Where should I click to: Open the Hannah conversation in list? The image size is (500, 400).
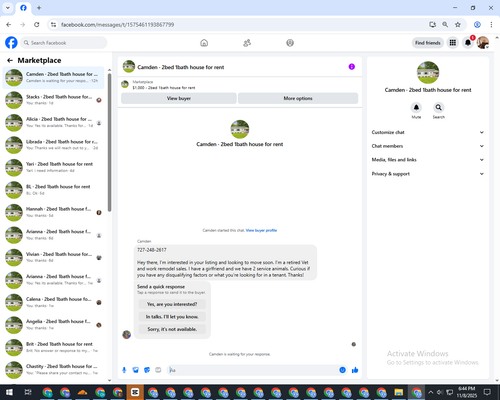[x=53, y=212]
